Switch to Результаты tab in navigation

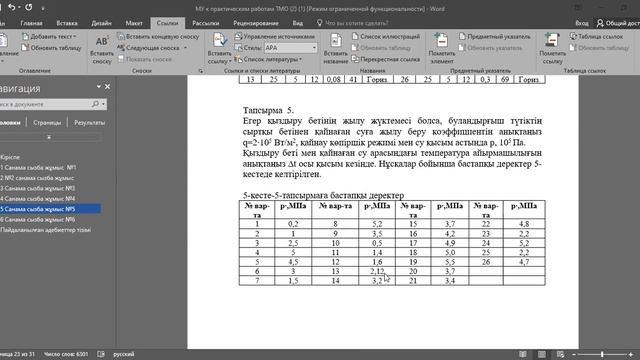pos(89,122)
